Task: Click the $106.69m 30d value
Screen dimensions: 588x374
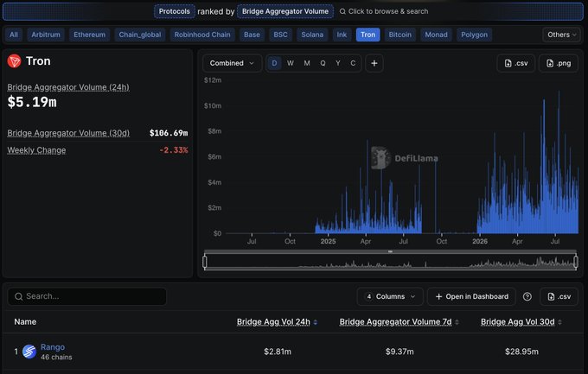Action: (x=169, y=133)
